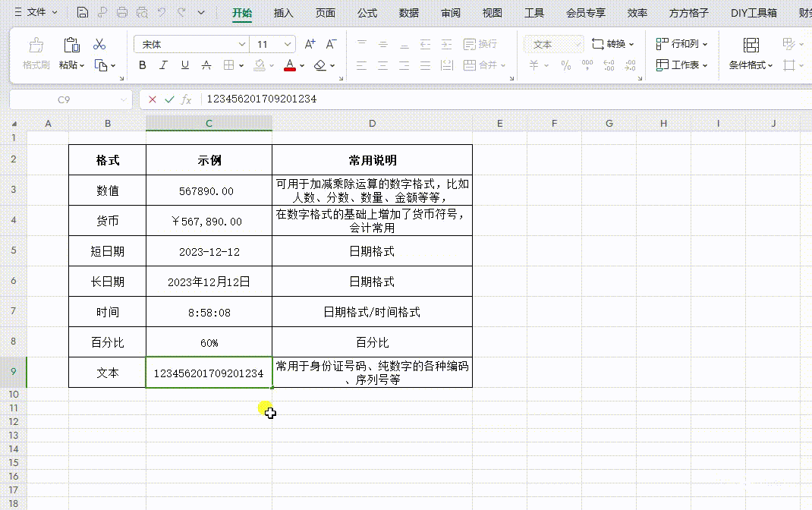Screen dimensions: 812x510
Task: Click the Select All corner triangle
Action: tap(14, 124)
